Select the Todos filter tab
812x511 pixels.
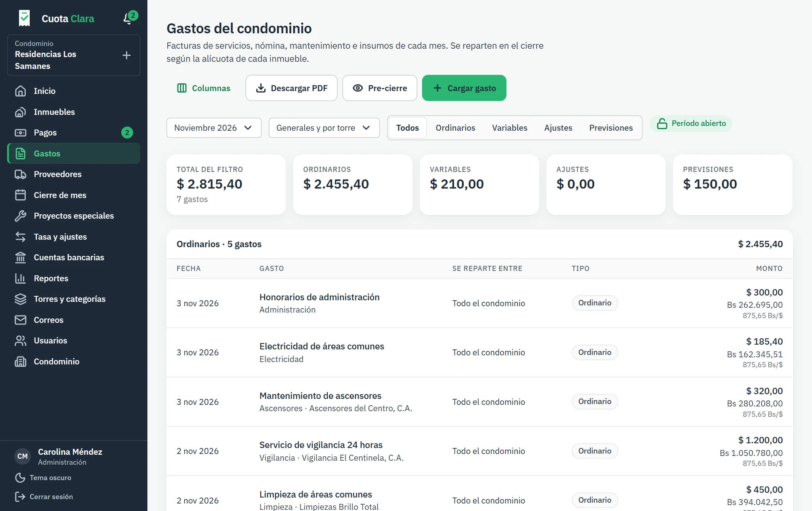pos(407,128)
